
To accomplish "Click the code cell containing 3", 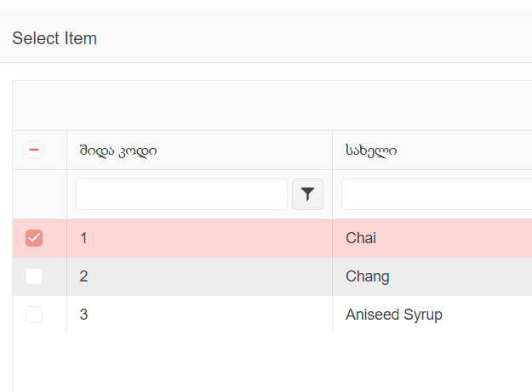I will click(x=84, y=315).
